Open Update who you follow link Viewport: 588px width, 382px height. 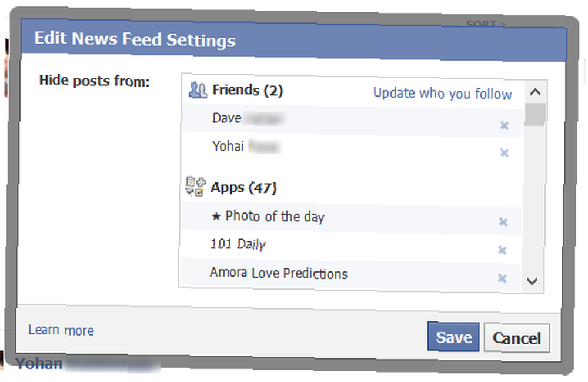[x=443, y=94]
